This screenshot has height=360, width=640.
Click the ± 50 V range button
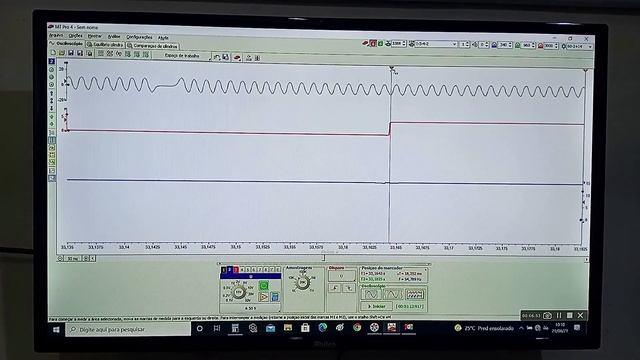pyautogui.click(x=250, y=308)
